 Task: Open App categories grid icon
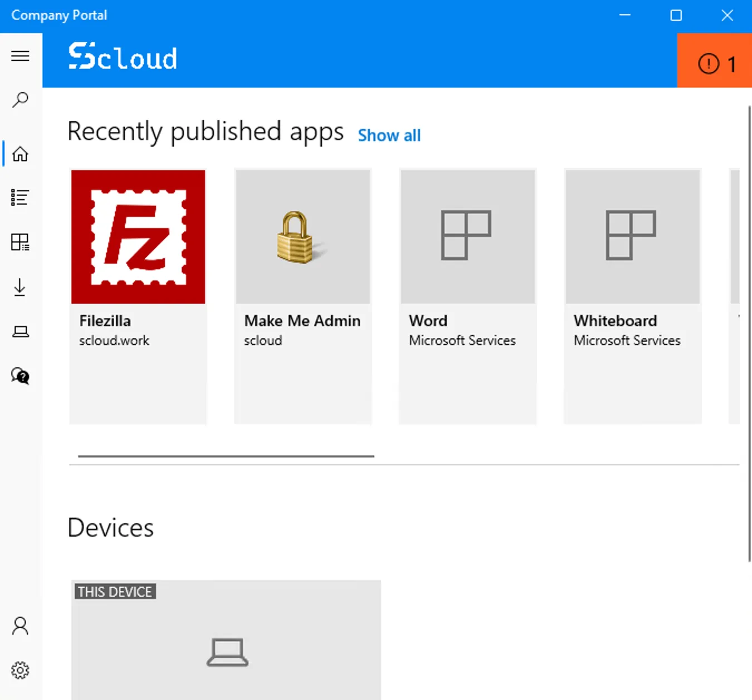point(21,242)
